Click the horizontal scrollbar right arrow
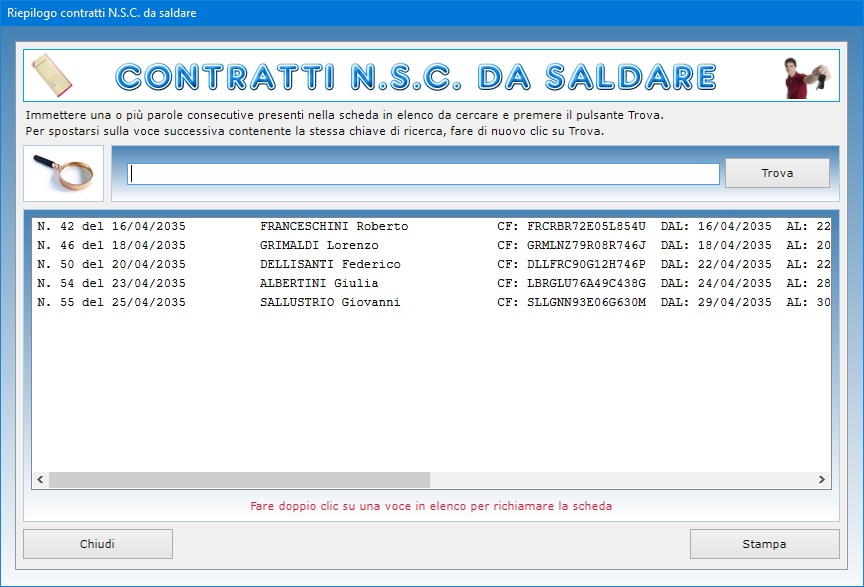864x587 pixels. tap(822, 480)
